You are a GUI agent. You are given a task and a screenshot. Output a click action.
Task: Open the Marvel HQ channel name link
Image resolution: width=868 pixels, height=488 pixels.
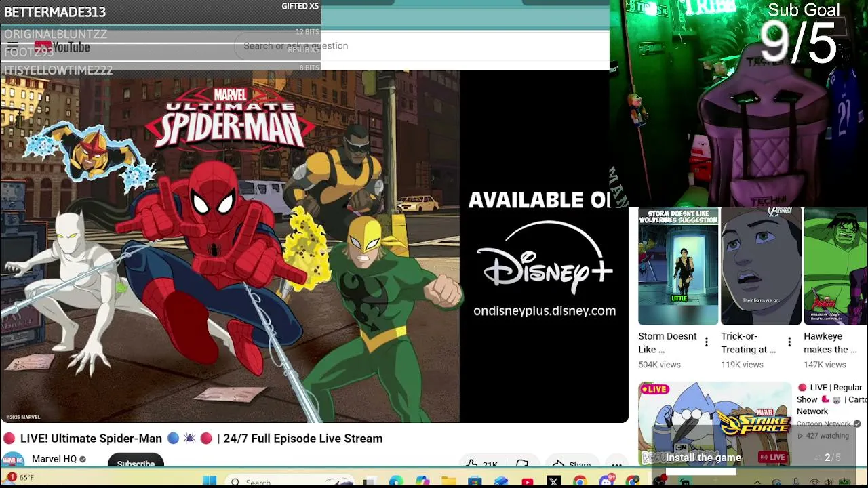[x=54, y=459]
